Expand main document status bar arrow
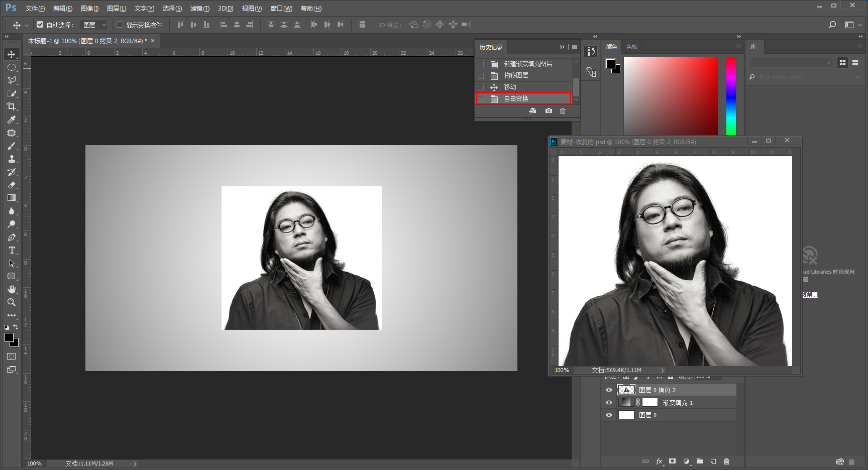Image resolution: width=868 pixels, height=470 pixels. (135, 463)
